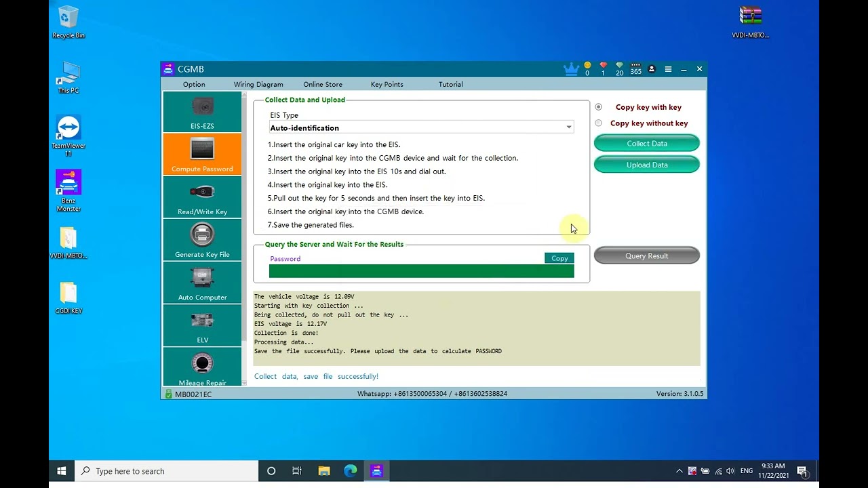Image resolution: width=868 pixels, height=488 pixels.
Task: Select the Compute Password module
Action: (202, 154)
